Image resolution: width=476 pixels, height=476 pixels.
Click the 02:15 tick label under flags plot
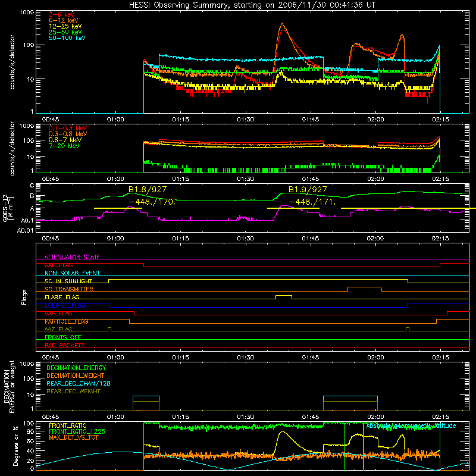pyautogui.click(x=440, y=358)
